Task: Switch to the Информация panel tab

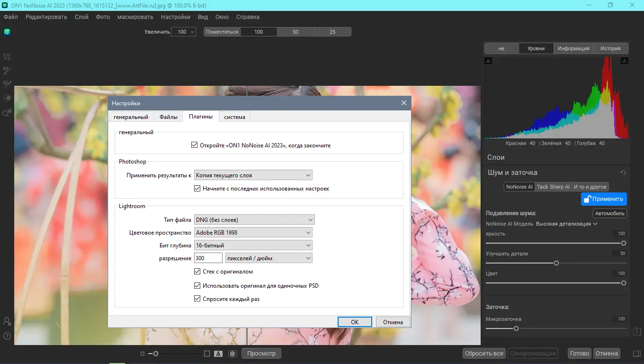Action: (x=573, y=48)
